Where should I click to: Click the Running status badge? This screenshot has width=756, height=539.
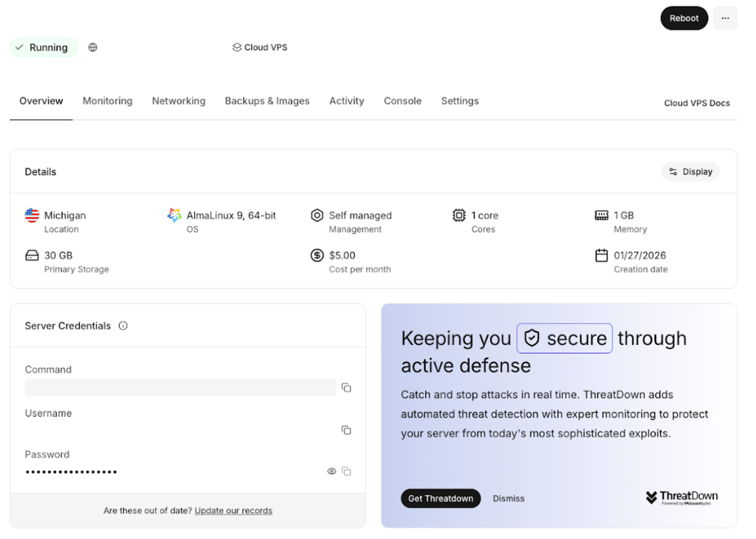(44, 47)
